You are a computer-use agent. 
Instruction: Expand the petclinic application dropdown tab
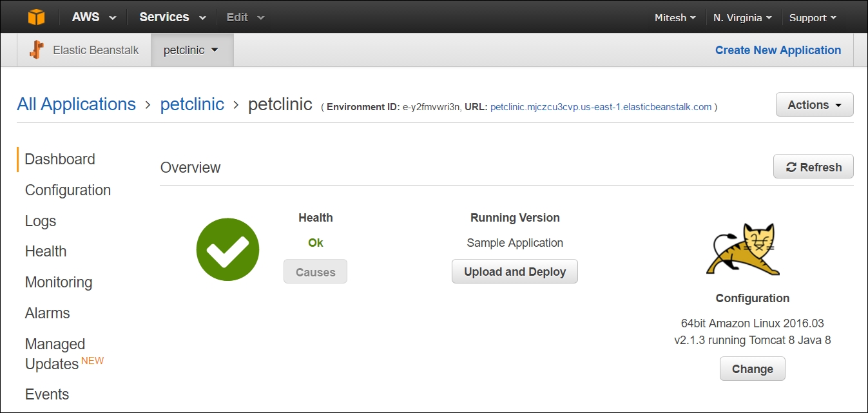click(192, 50)
